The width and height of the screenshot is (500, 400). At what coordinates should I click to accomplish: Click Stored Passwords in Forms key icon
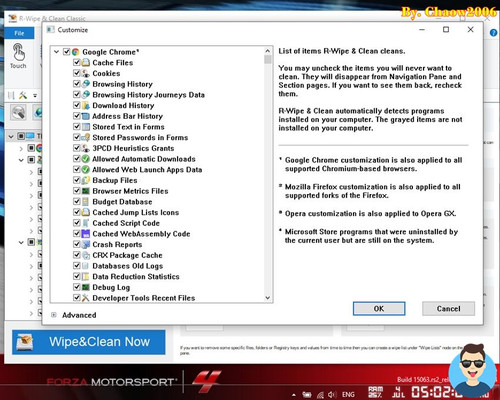coord(86,137)
